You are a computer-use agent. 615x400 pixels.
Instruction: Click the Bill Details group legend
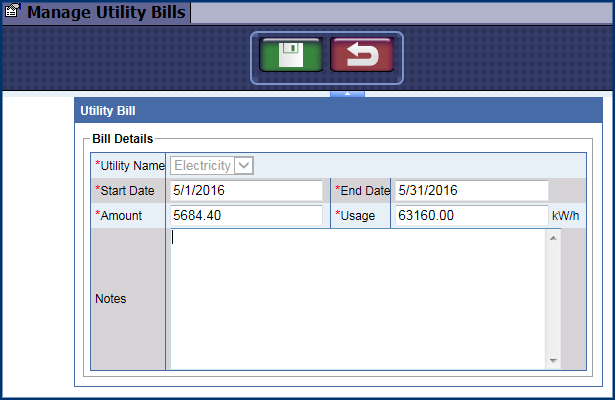coord(121,138)
